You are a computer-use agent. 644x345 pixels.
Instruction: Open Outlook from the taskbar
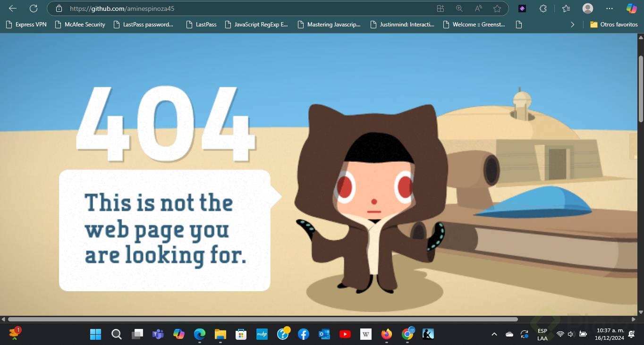[324, 334]
